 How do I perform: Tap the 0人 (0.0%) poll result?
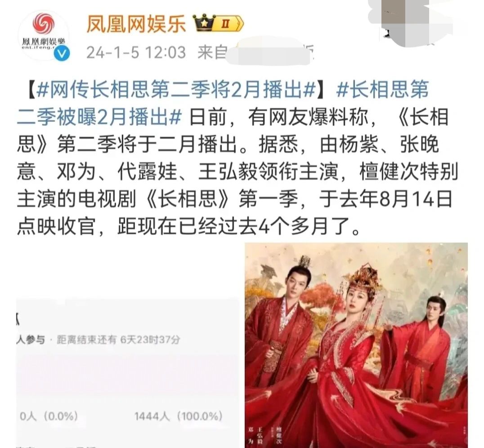point(49,417)
